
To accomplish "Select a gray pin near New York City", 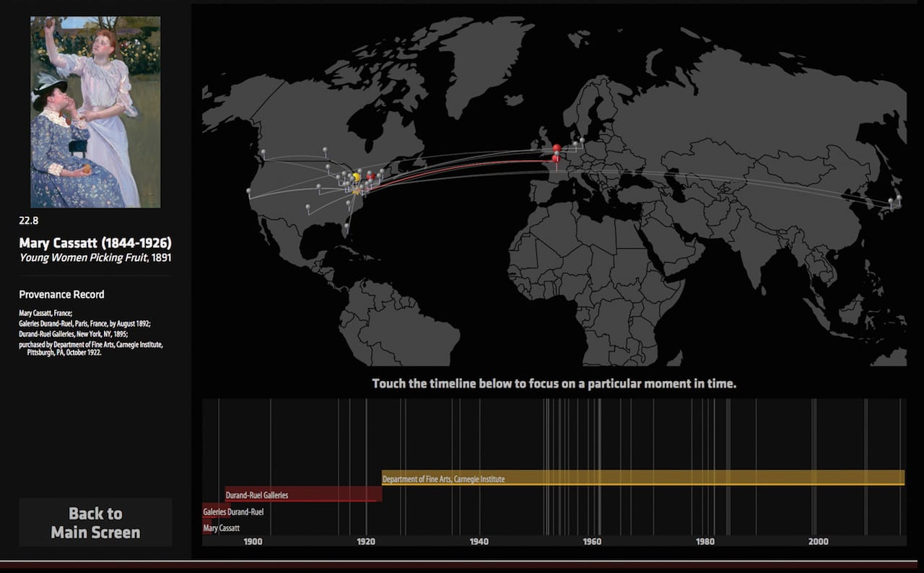I will 370,181.
